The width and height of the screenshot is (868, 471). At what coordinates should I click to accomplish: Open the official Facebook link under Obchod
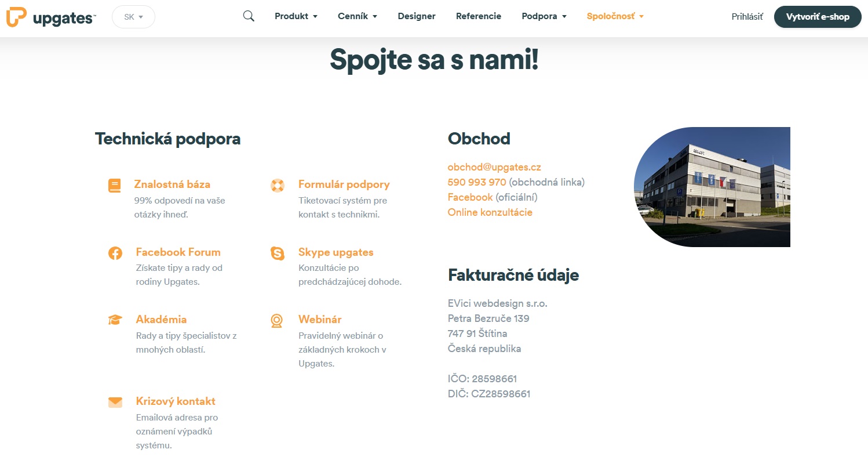pyautogui.click(x=470, y=197)
